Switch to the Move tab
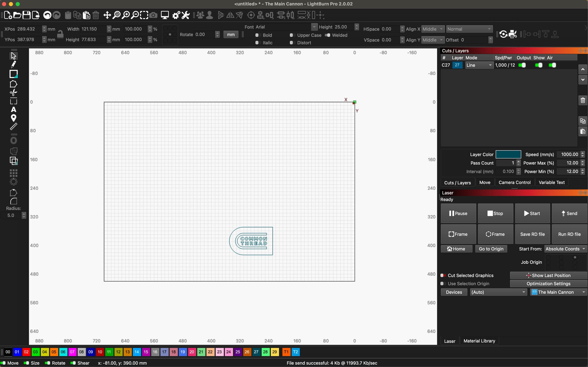 pyautogui.click(x=484, y=183)
